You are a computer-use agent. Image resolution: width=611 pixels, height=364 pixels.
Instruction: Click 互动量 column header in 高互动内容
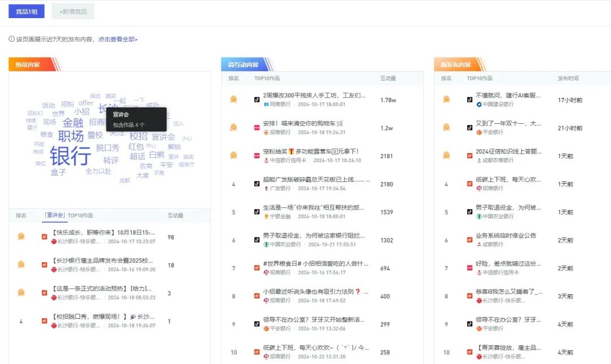tap(388, 78)
